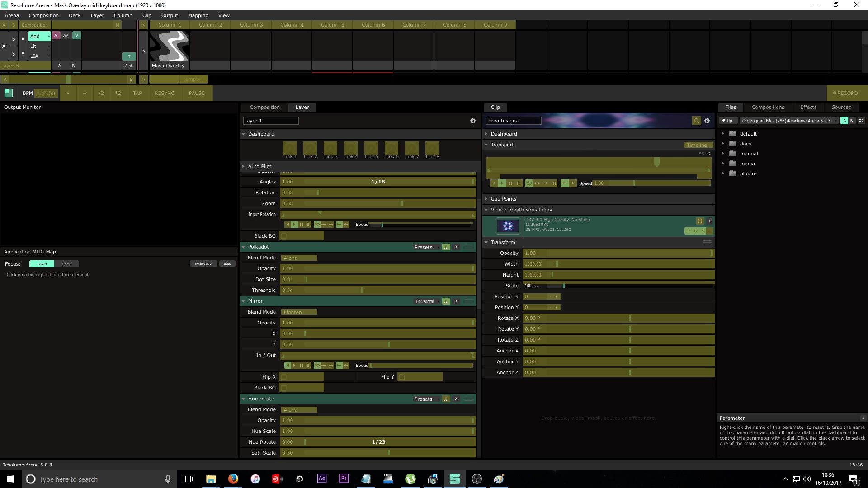The width and height of the screenshot is (868, 488).
Task: Switch to the Effects tab
Action: 808,107
